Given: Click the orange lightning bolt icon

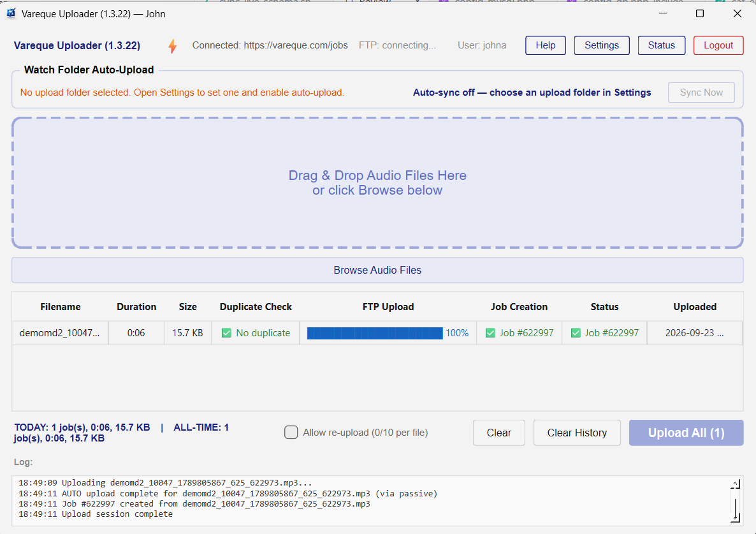Looking at the screenshot, I should (x=172, y=46).
